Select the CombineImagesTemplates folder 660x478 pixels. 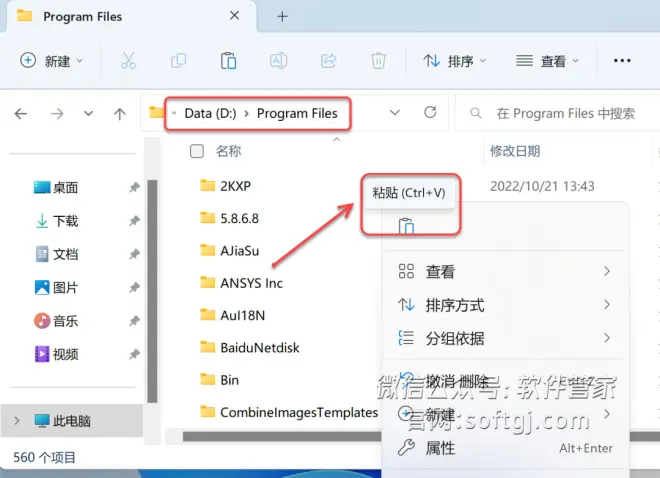[x=289, y=412]
